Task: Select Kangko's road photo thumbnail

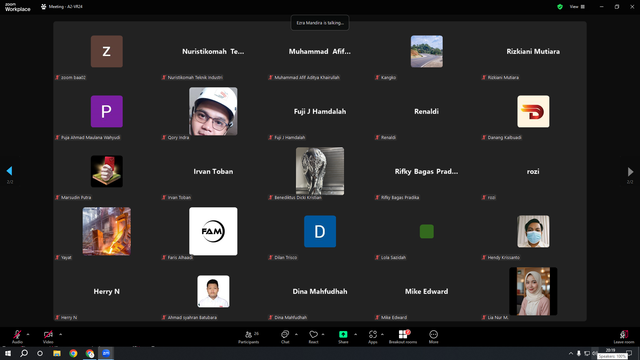Action: tap(427, 51)
